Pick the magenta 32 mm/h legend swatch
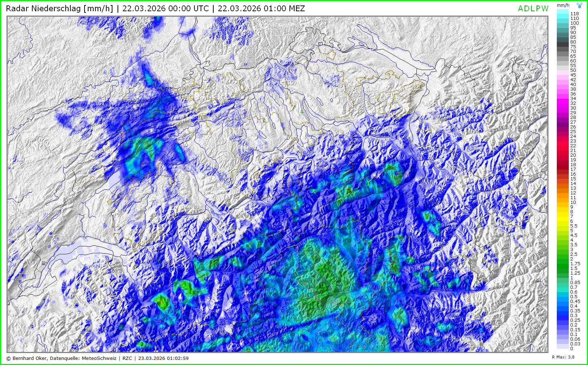The height and width of the screenshot is (365, 588). 563,103
